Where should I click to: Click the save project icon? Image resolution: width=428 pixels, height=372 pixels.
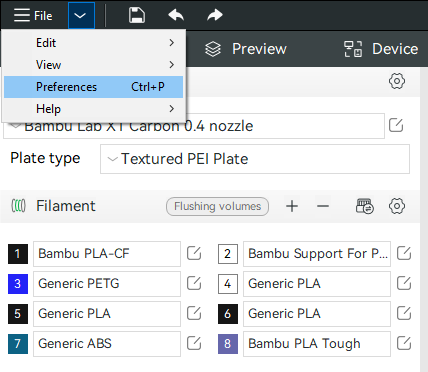pyautogui.click(x=137, y=15)
